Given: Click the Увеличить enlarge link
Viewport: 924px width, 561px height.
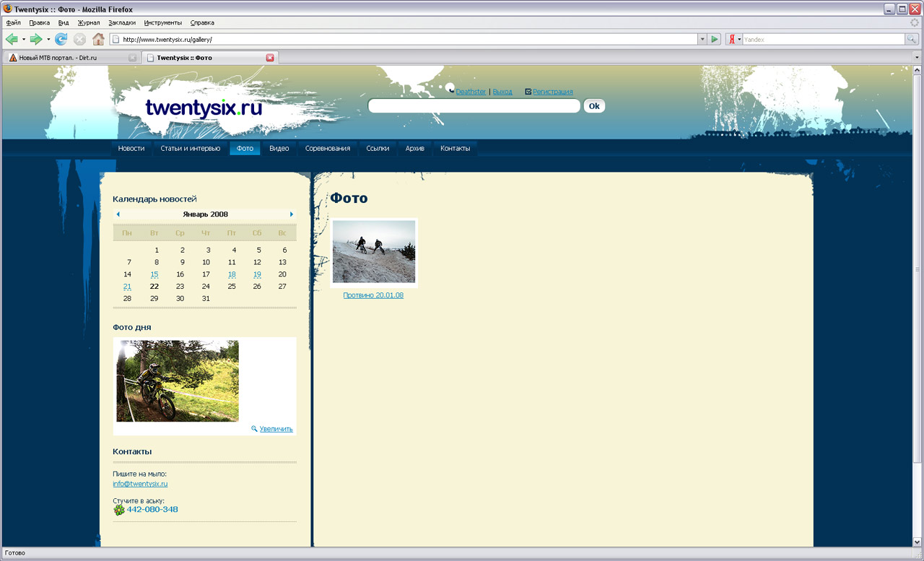Looking at the screenshot, I should [x=276, y=429].
